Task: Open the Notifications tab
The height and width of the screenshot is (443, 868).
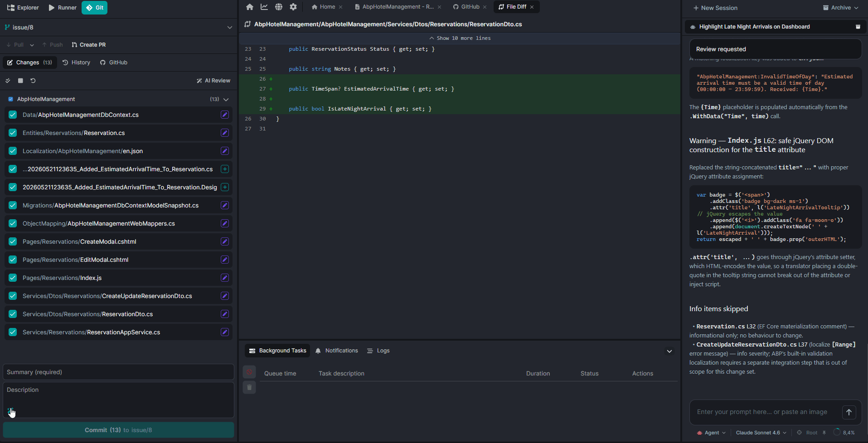Action: (x=337, y=351)
